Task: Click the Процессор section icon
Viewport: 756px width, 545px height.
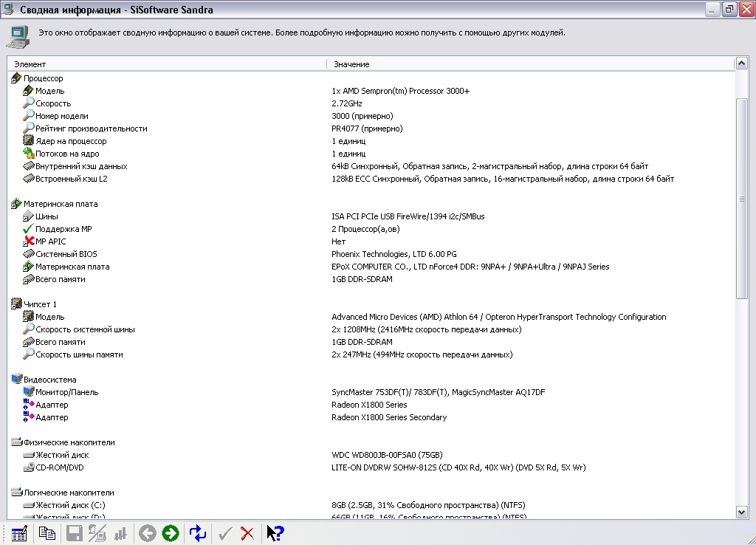Action: 16,78
